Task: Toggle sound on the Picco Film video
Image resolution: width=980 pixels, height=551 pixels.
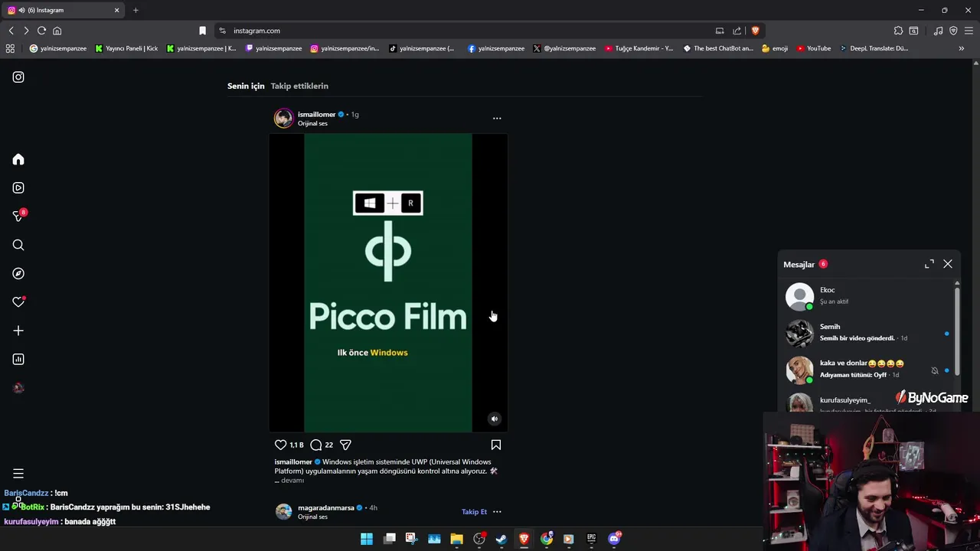Action: click(495, 419)
